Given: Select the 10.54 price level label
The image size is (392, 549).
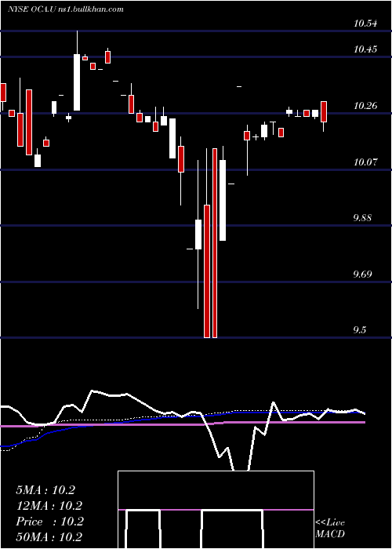Looking at the screenshot, I should click(365, 24).
